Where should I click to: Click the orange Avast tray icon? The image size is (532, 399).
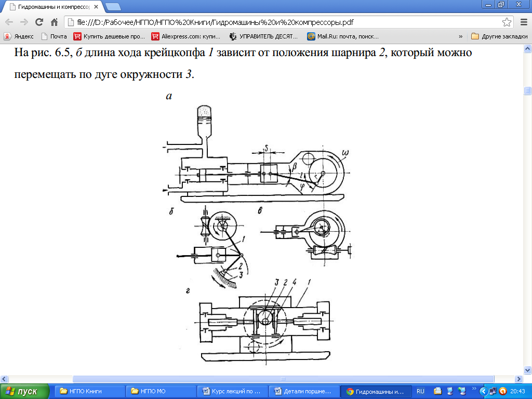[503, 391]
